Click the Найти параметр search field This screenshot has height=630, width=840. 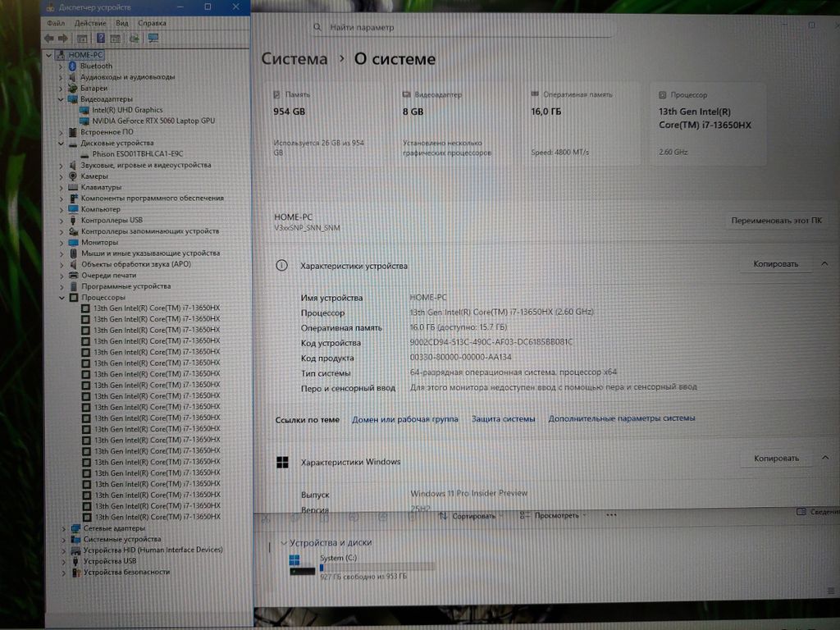[x=463, y=27]
